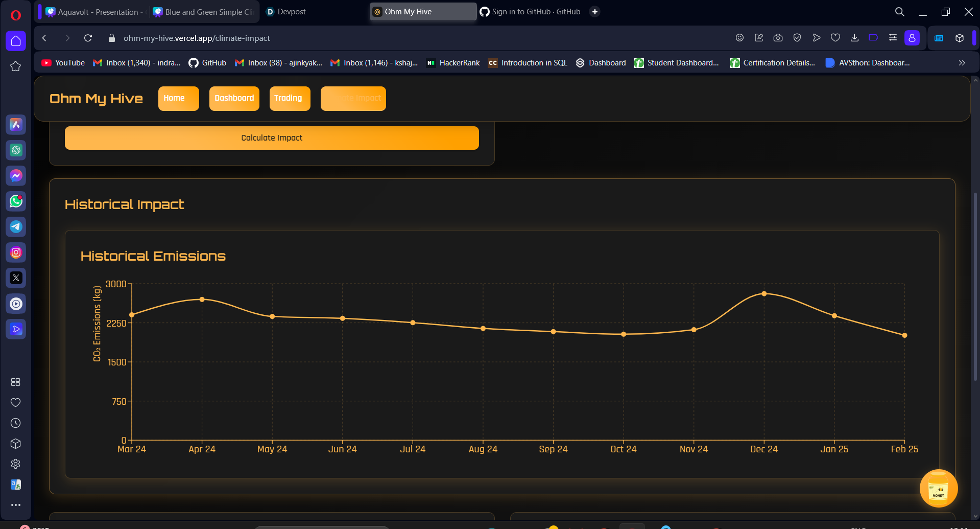Reload the current page

tap(88, 38)
